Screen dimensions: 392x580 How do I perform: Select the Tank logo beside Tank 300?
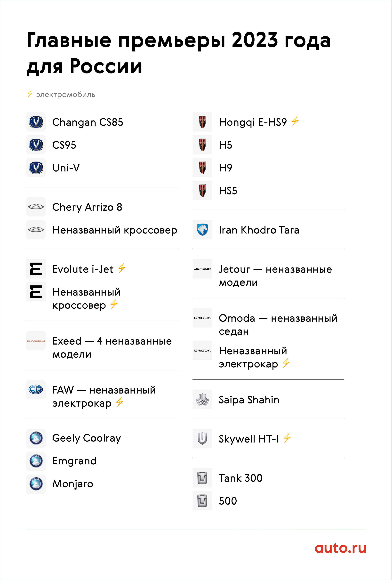click(202, 478)
